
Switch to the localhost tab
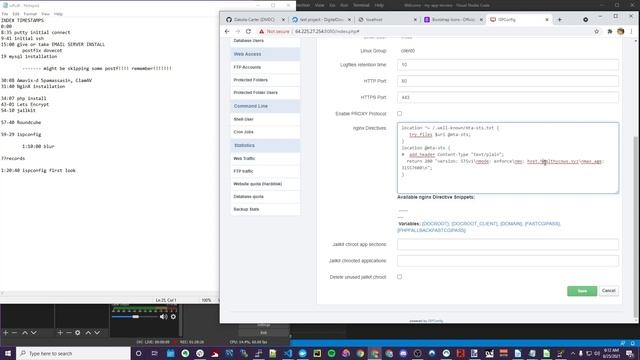point(387,20)
